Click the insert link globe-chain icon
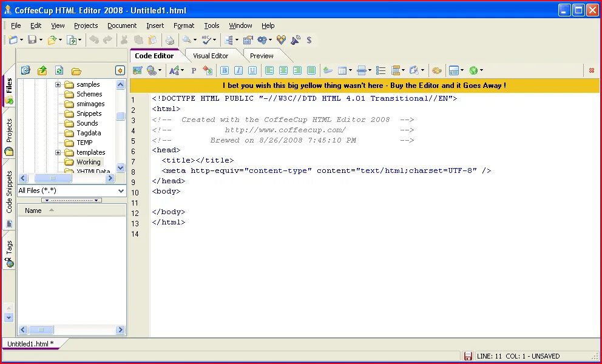Image resolution: width=602 pixels, height=364 pixels. (151, 70)
